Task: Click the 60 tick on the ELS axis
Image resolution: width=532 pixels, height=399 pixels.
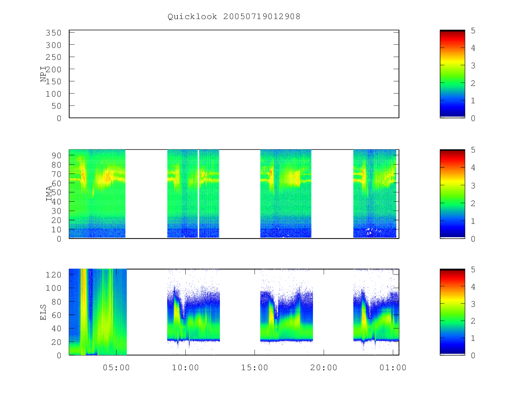Action: (57, 315)
